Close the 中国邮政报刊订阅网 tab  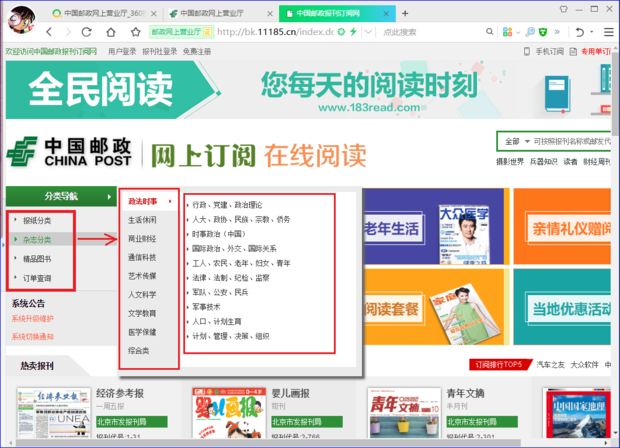(386, 13)
